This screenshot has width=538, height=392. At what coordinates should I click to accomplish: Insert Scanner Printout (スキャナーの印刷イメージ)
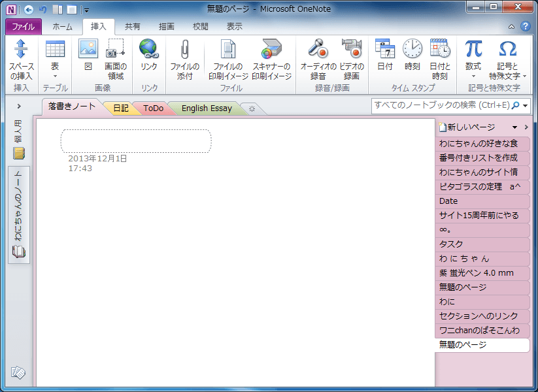271,59
